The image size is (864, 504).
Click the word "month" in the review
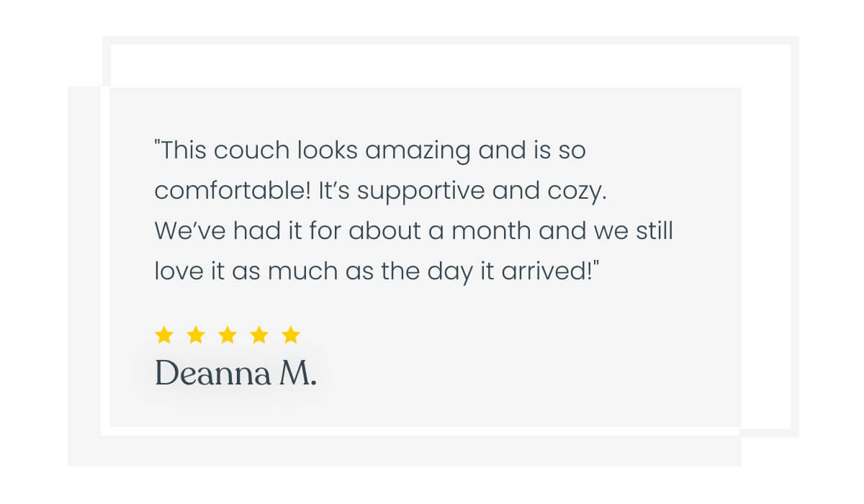point(493,232)
